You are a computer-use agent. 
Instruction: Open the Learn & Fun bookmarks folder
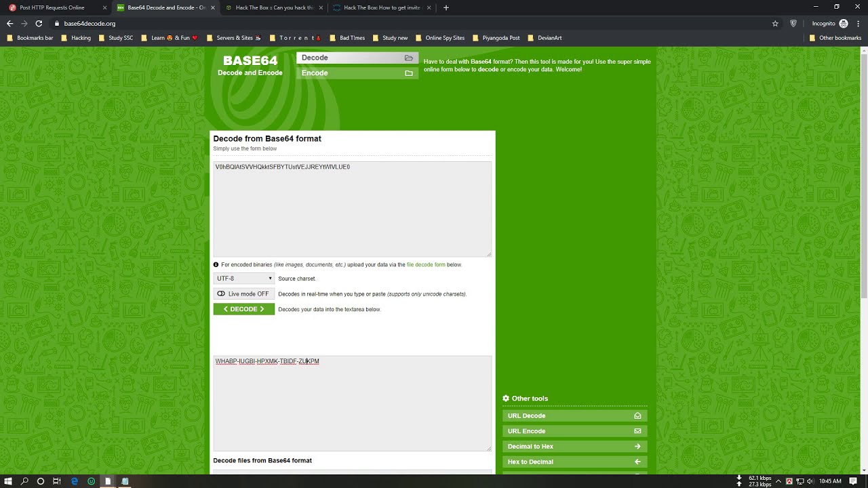[170, 38]
